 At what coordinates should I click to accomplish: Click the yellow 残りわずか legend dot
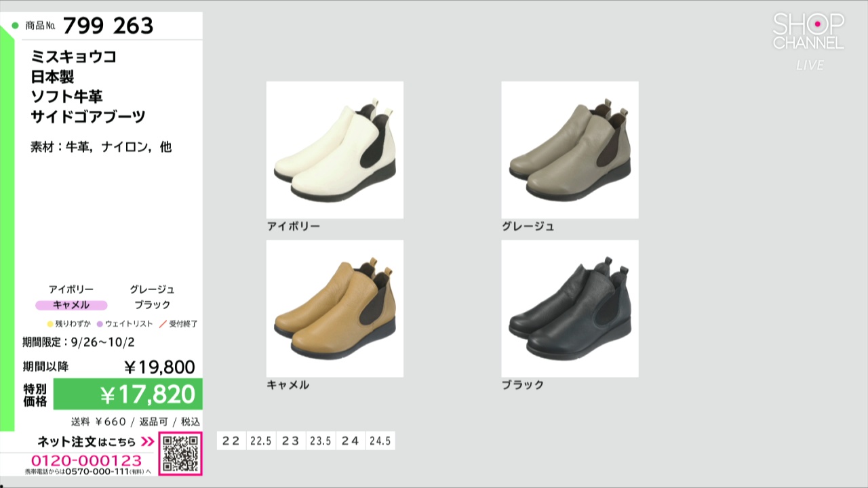[x=50, y=324]
